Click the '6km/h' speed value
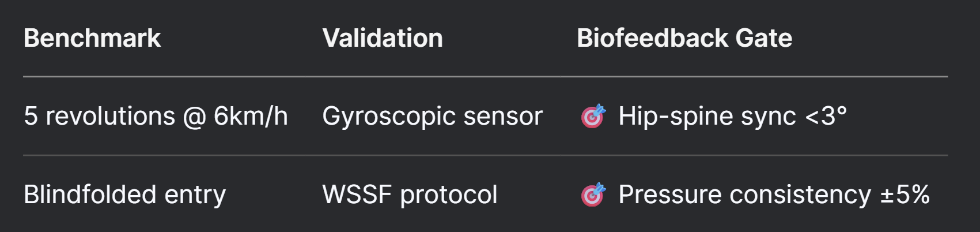This screenshot has height=232, width=980. tap(251, 116)
